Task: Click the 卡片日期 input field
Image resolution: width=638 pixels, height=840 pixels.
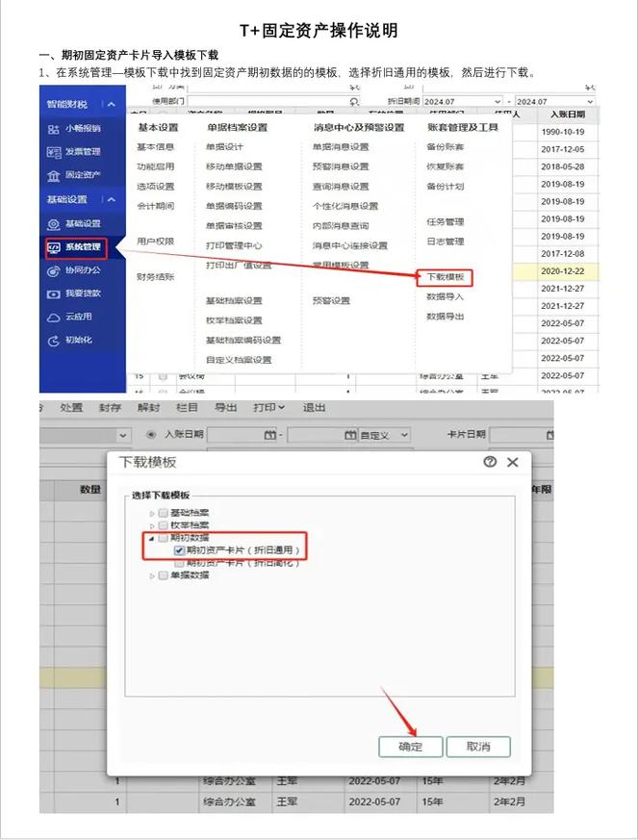Action: [522, 435]
